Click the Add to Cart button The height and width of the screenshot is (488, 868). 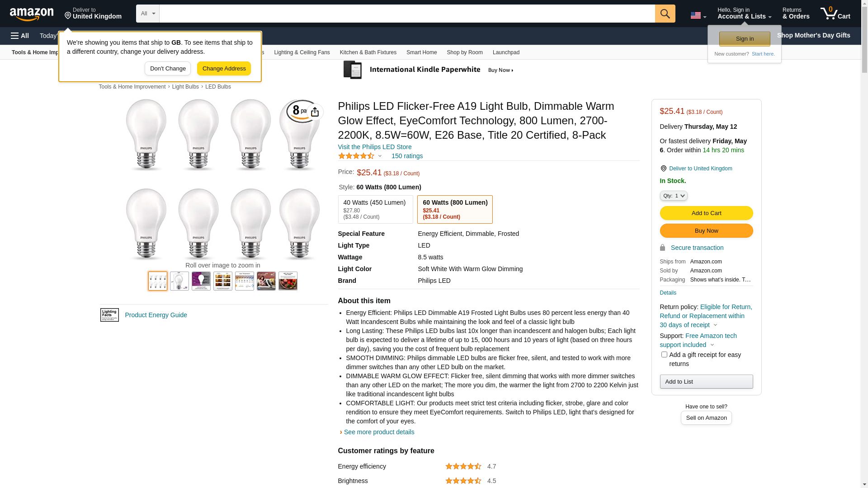(x=706, y=213)
